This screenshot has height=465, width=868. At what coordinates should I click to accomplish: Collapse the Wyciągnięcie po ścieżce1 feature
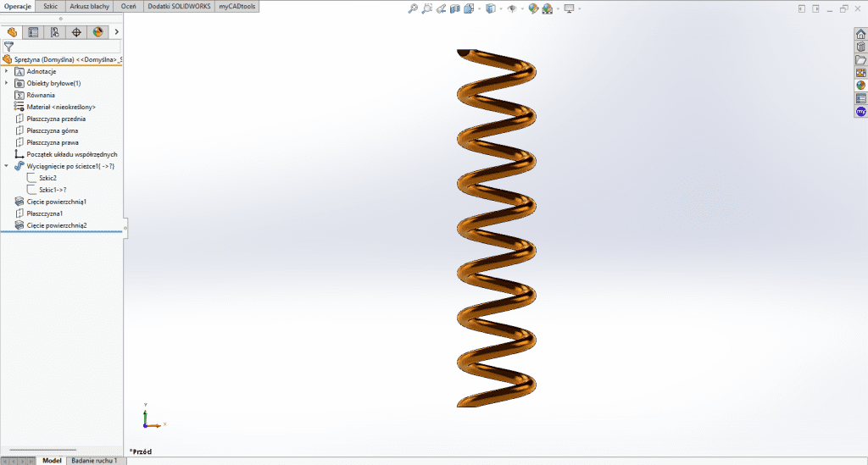coord(7,166)
